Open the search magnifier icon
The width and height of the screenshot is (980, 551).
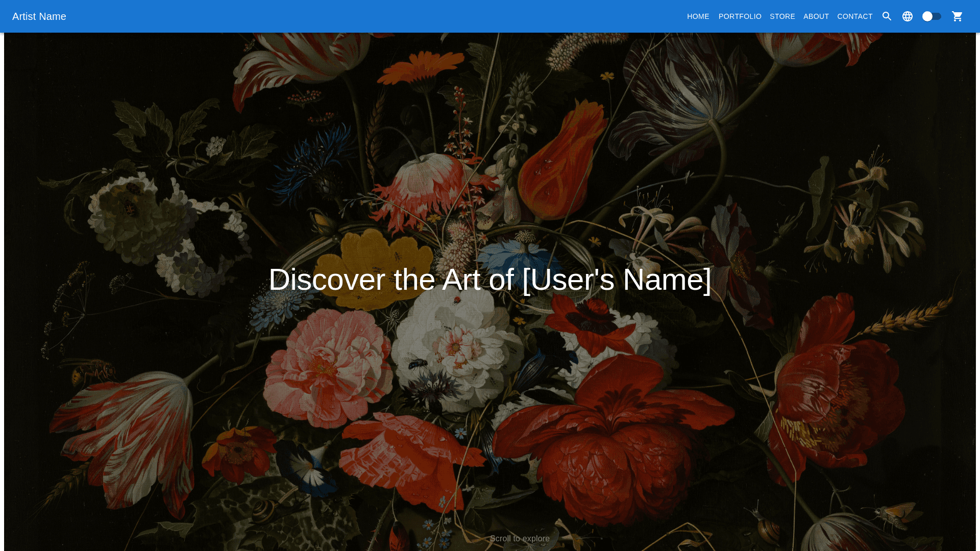tap(887, 16)
